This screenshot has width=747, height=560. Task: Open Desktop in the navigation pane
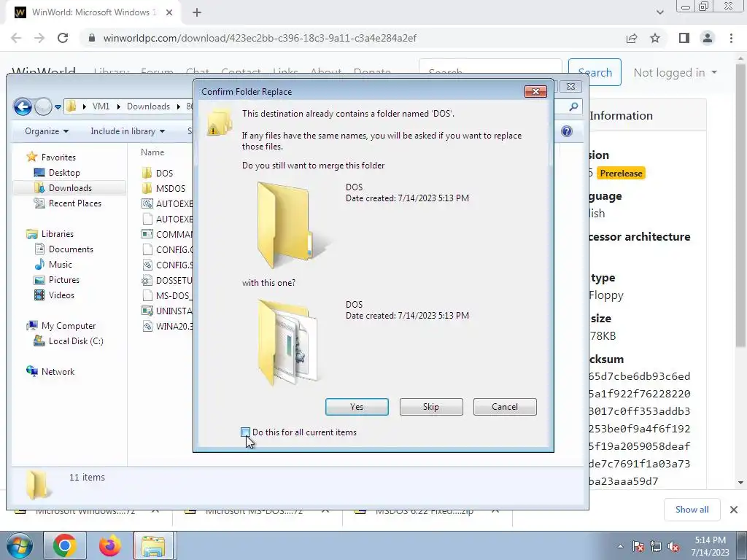click(64, 172)
